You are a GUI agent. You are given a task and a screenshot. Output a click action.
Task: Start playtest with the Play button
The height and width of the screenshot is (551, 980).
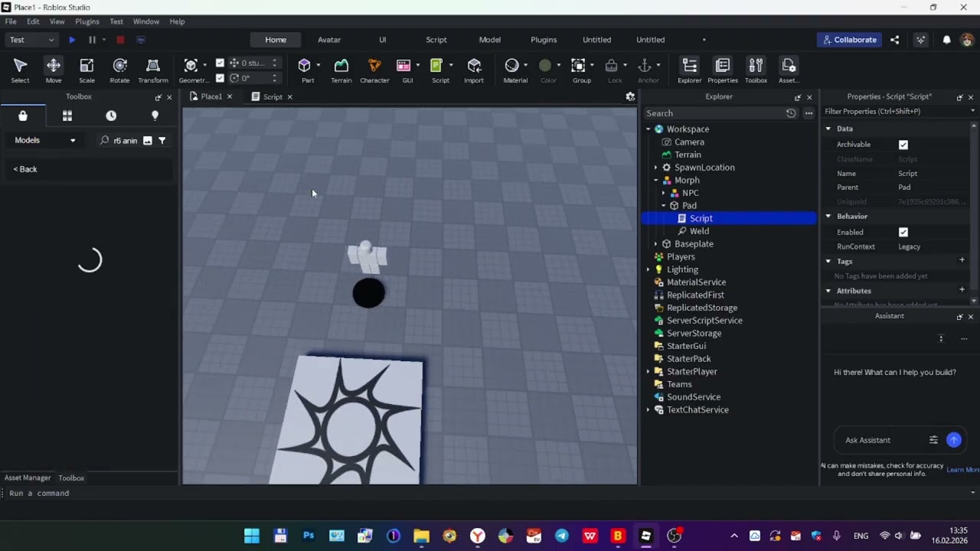72,40
